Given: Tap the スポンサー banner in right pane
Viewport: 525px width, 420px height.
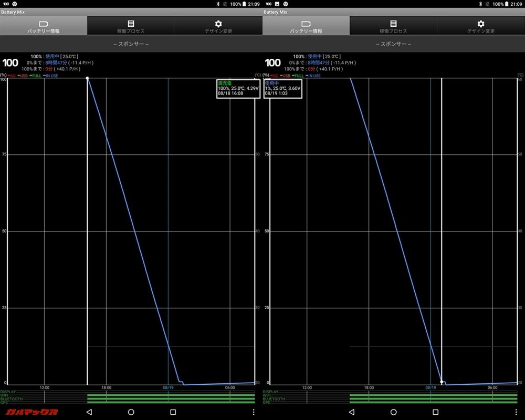Looking at the screenshot, I should 393,44.
